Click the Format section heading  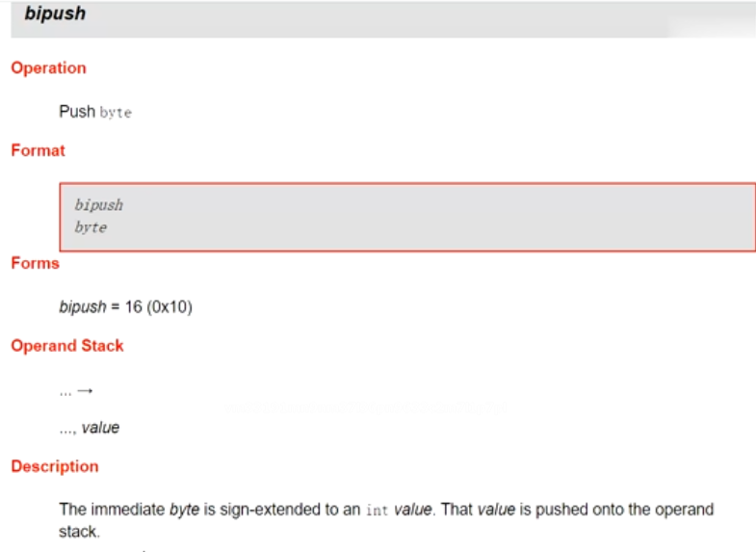point(39,151)
